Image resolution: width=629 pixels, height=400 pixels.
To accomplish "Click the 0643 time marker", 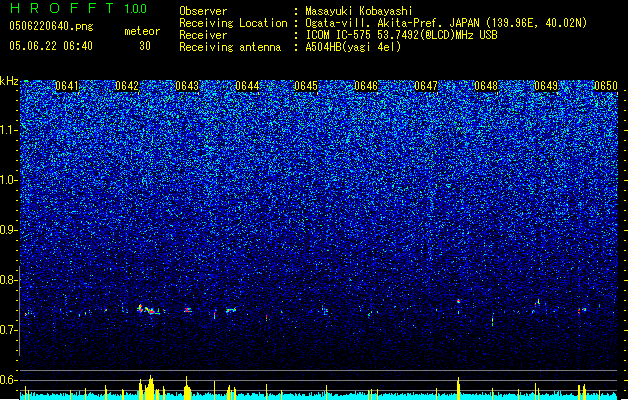I will coord(187,86).
